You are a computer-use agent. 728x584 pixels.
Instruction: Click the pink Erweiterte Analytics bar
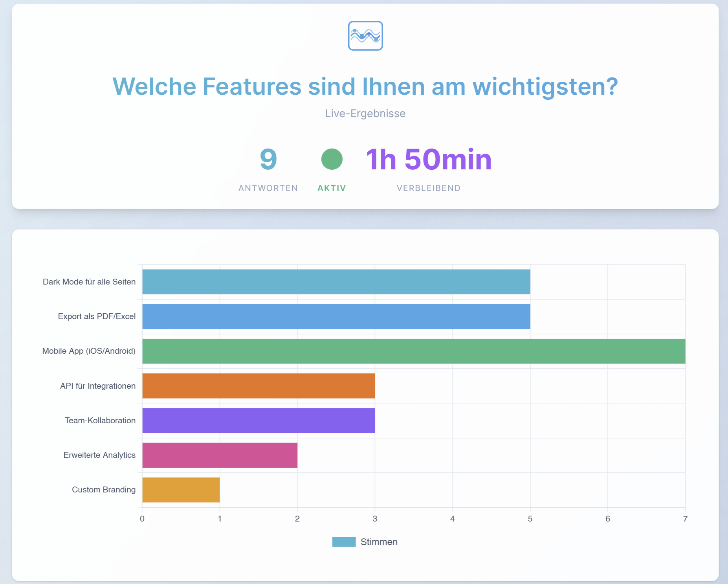[220, 455]
